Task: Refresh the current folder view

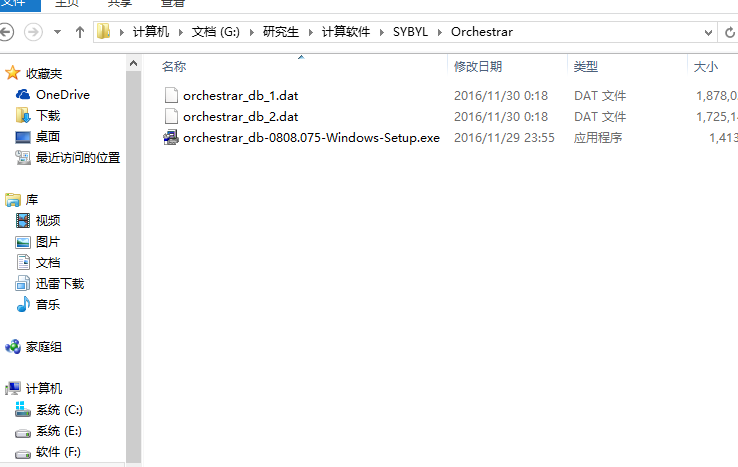Action: pos(729,32)
